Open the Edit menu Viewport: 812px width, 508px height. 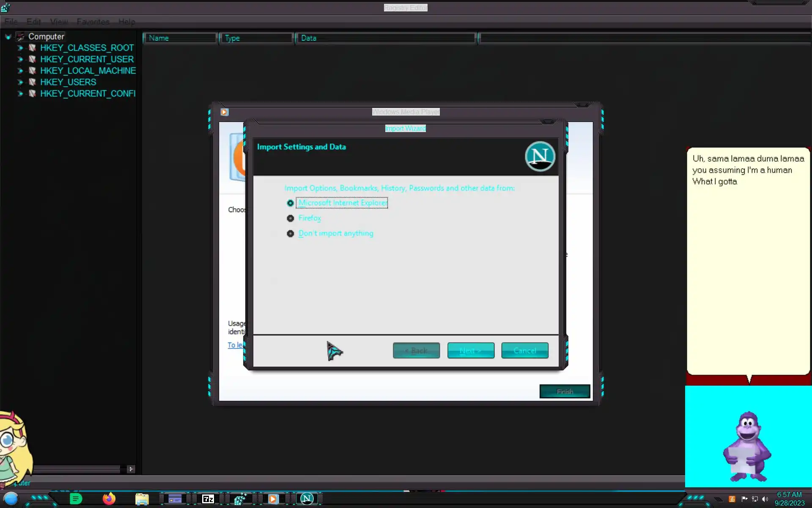tap(34, 22)
